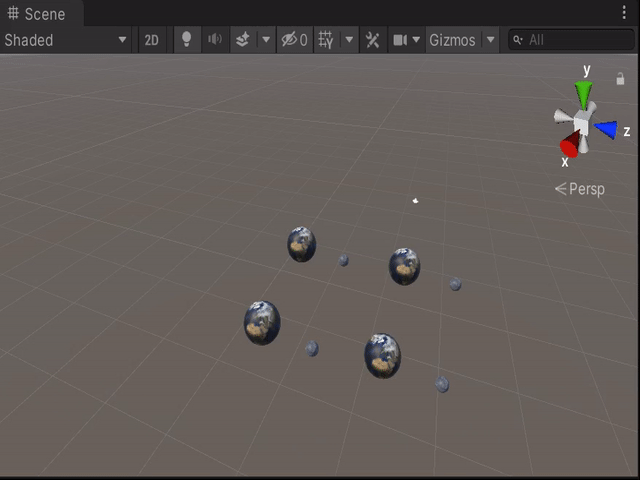Image resolution: width=640 pixels, height=480 pixels.
Task: Open the Shaded draw mode dropdown
Action: pos(65,40)
